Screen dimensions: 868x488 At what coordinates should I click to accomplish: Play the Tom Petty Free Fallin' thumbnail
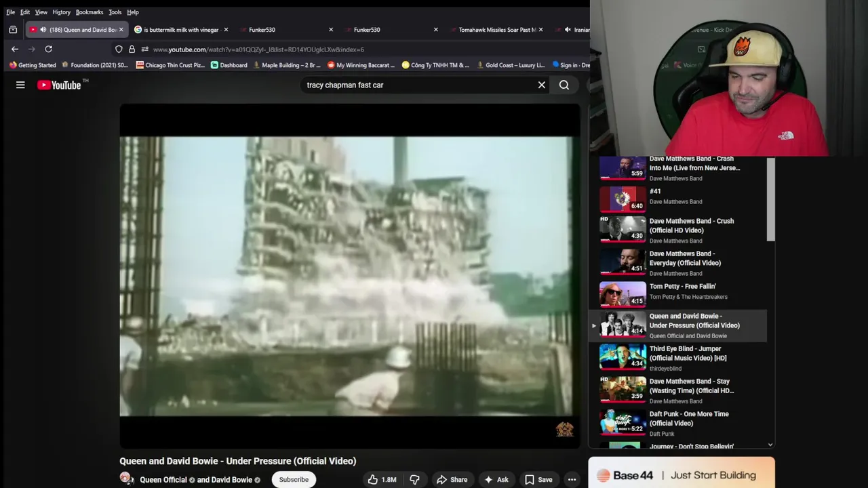(x=623, y=294)
